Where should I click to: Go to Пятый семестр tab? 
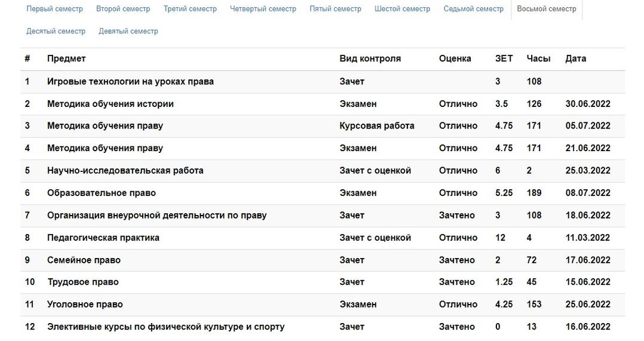(x=336, y=8)
